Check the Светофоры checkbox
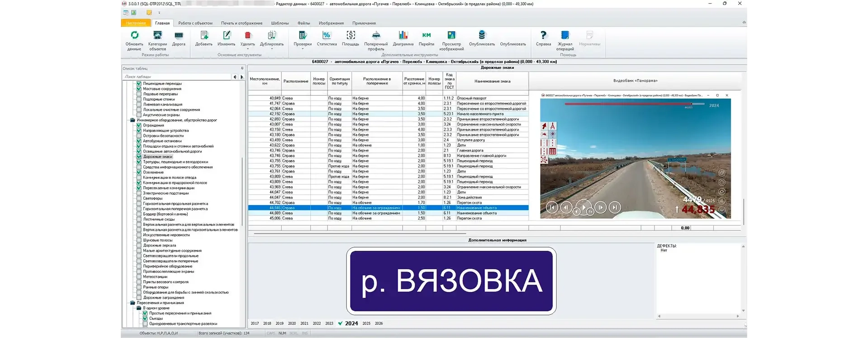Screen dimensions: 868x338 point(139,198)
